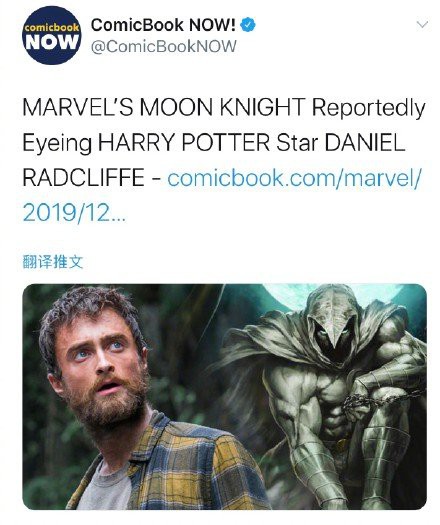Click the yellow comicbook word in logo
440x525 pixels.
point(52,27)
